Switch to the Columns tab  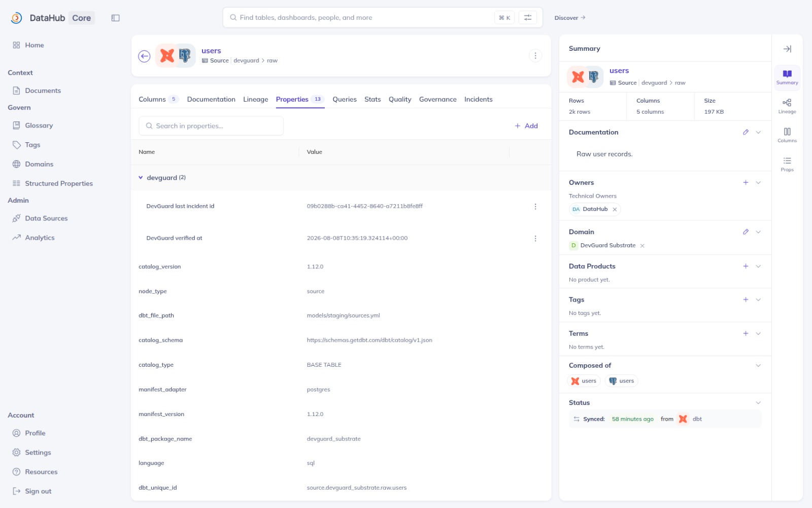point(158,99)
